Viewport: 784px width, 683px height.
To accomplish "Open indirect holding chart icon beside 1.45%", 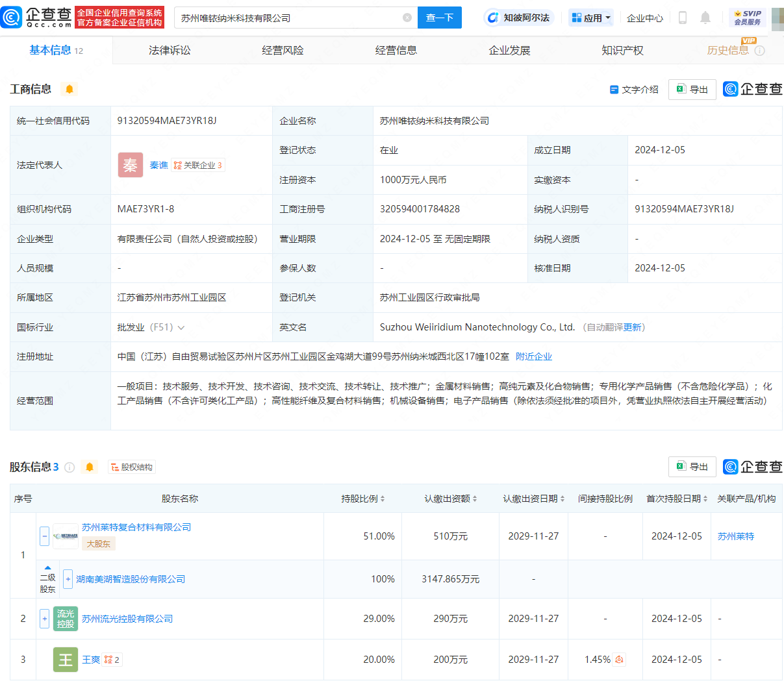I will point(620,660).
